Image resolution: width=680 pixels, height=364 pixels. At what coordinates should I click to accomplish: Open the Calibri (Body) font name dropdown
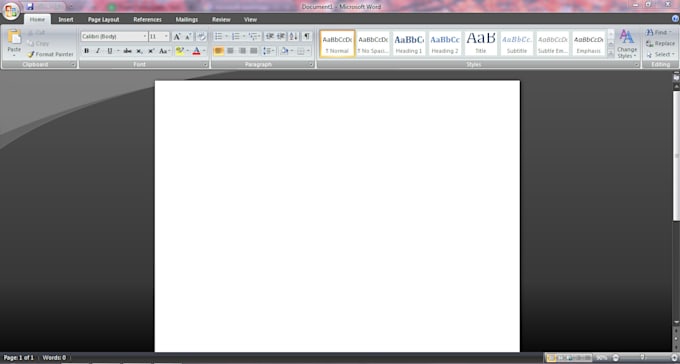tap(145, 37)
